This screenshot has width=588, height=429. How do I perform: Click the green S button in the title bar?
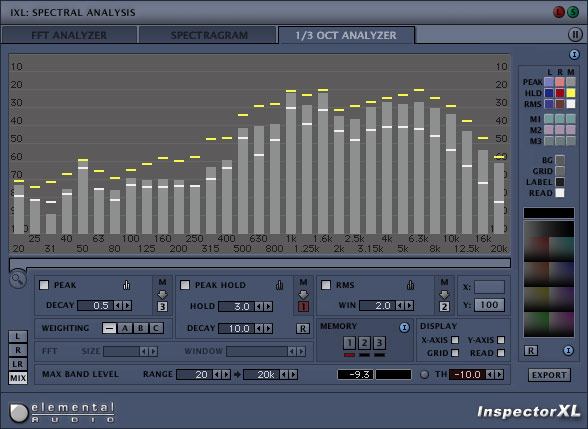[x=573, y=12]
